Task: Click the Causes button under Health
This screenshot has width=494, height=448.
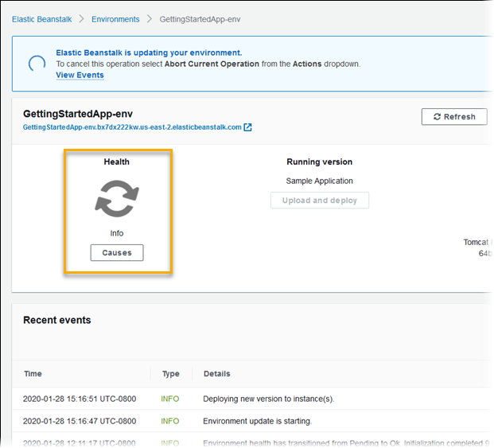Action: [117, 253]
